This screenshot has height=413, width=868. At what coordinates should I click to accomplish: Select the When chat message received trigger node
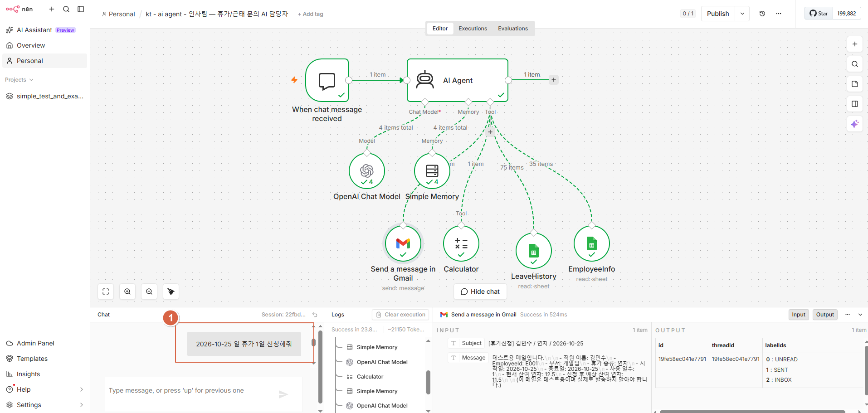(327, 80)
